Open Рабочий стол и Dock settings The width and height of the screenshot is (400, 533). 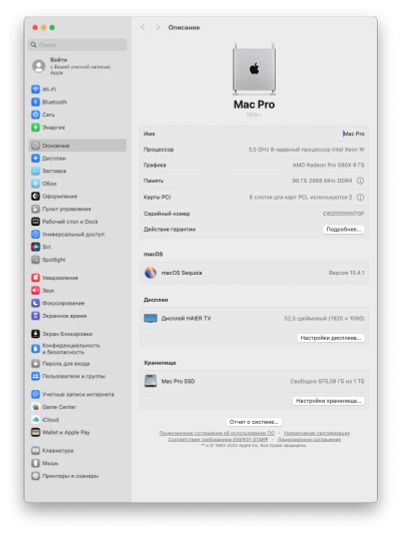[65, 222]
